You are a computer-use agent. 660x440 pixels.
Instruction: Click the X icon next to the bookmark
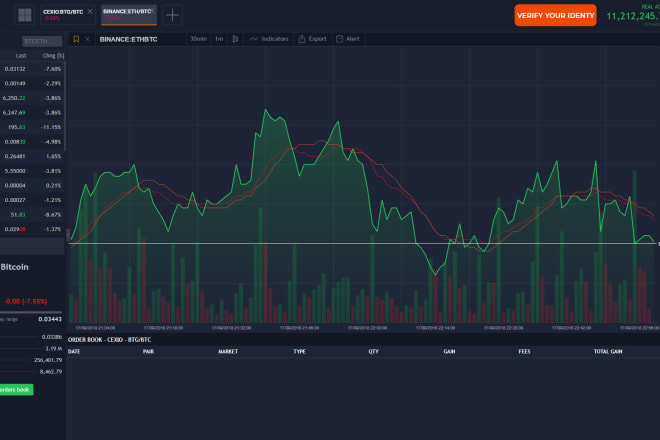coord(87,39)
